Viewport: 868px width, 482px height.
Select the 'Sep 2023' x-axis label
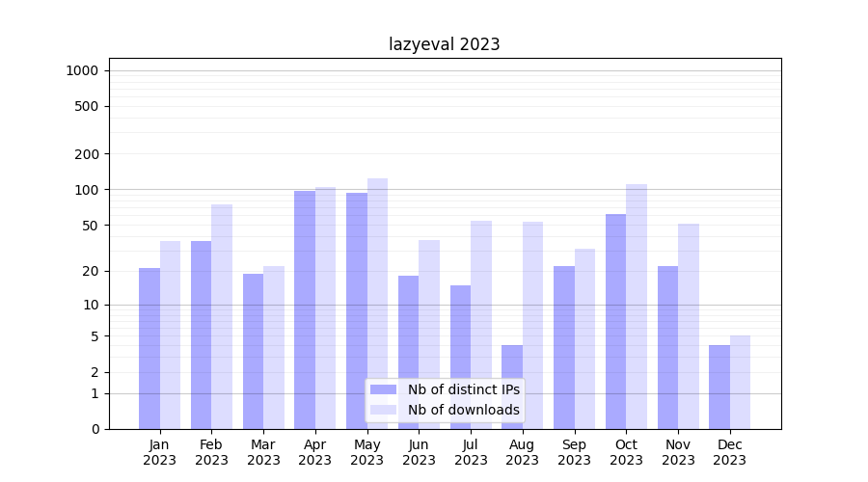pos(574,452)
